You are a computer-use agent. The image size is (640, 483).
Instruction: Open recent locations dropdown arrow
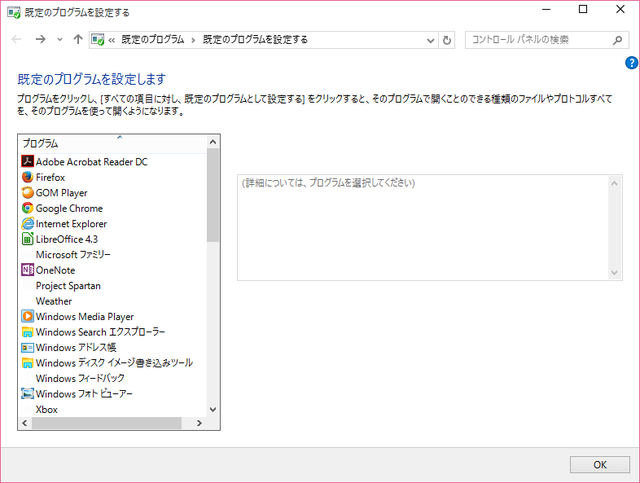click(x=60, y=40)
